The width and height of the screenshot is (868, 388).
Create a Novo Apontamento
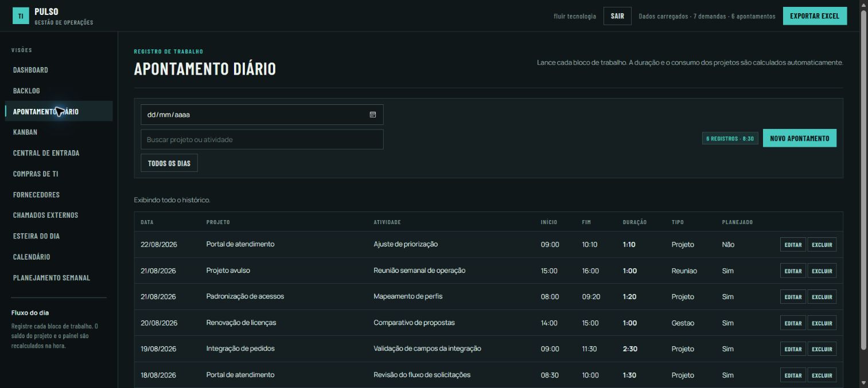tap(800, 138)
